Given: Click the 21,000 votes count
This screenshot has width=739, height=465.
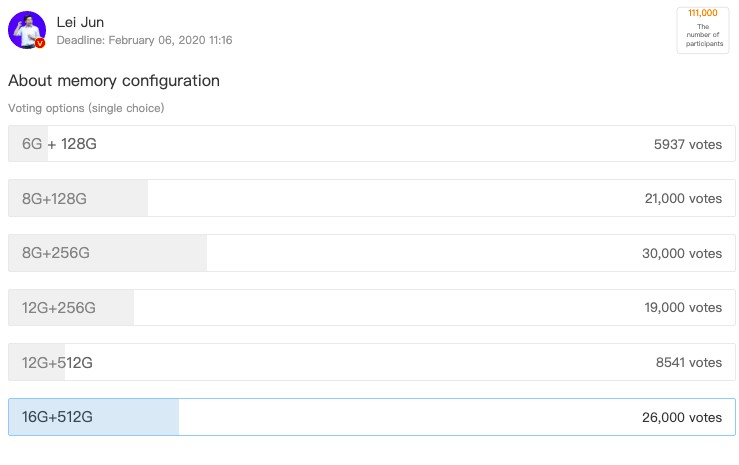Looking at the screenshot, I should click(x=683, y=199).
